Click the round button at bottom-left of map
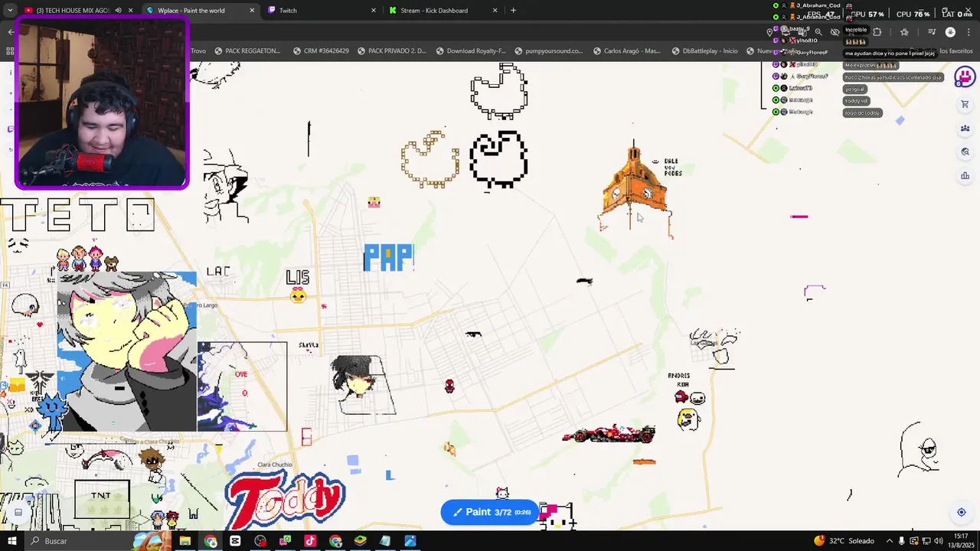980x551 pixels. click(18, 512)
